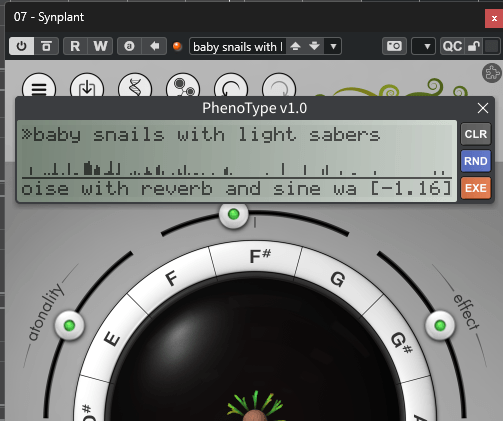This screenshot has width=503, height=421.
Task: Select the G key on the note ring
Action: pyautogui.click(x=337, y=279)
